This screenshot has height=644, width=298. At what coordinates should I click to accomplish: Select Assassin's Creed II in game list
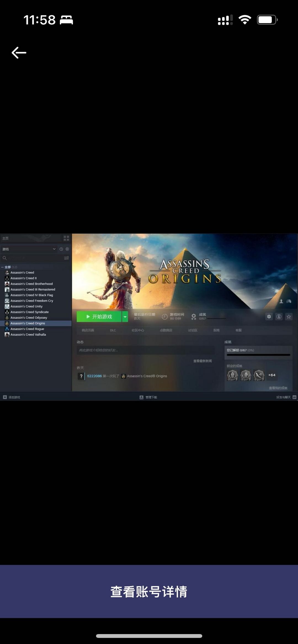point(23,278)
